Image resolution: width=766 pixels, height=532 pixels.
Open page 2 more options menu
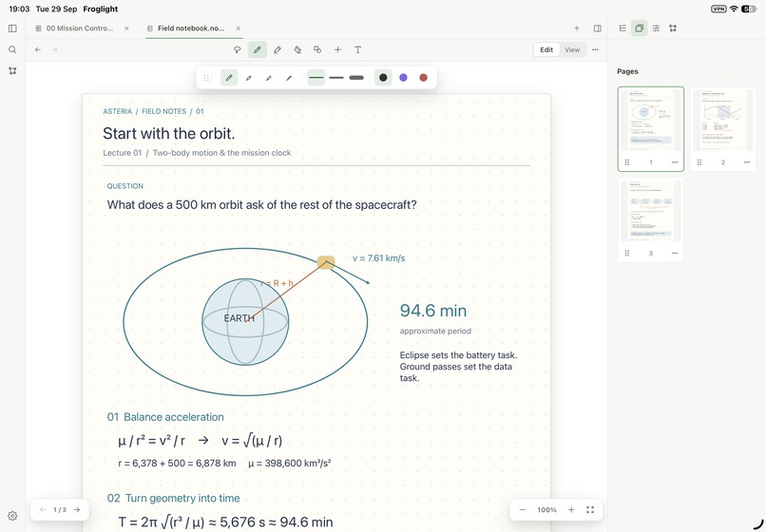747,162
